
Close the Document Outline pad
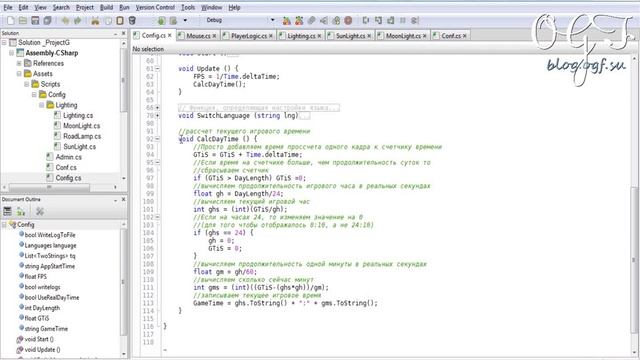click(123, 200)
